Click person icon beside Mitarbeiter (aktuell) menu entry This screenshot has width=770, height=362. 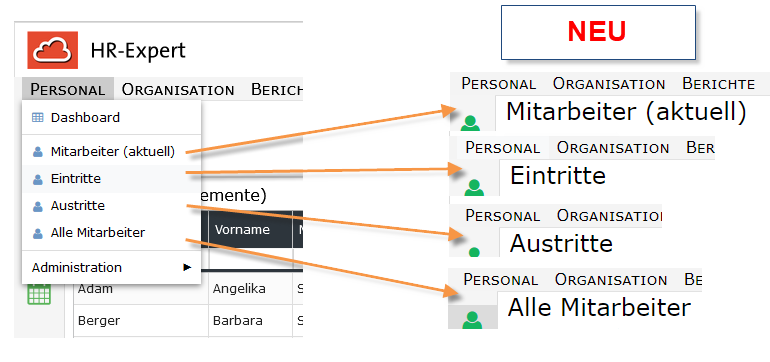(x=38, y=152)
